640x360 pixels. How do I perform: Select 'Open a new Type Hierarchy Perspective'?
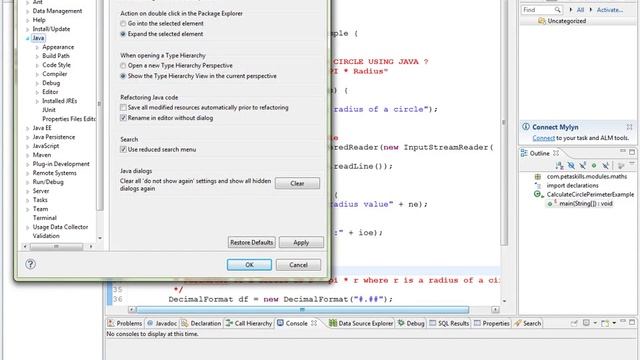coord(123,66)
